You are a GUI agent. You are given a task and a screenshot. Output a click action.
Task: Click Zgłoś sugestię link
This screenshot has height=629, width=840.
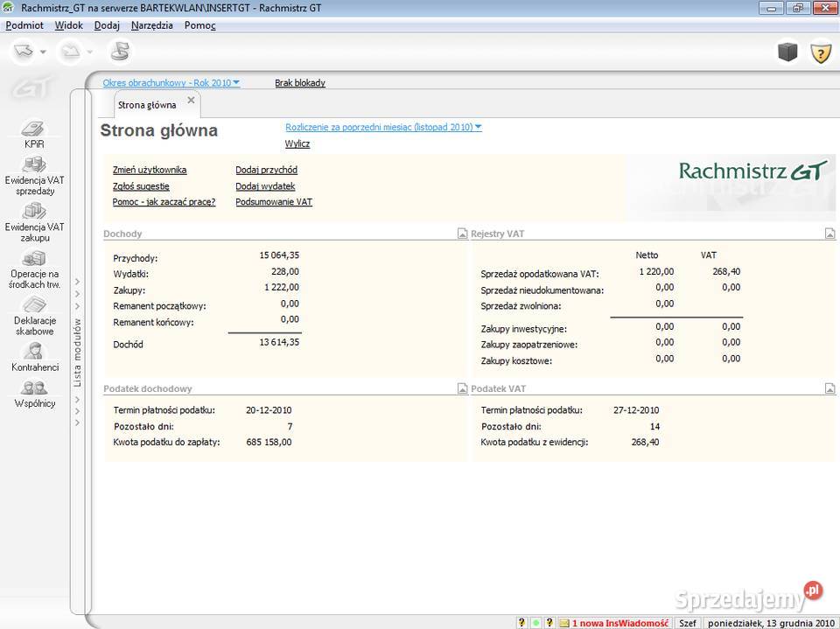pyautogui.click(x=141, y=186)
